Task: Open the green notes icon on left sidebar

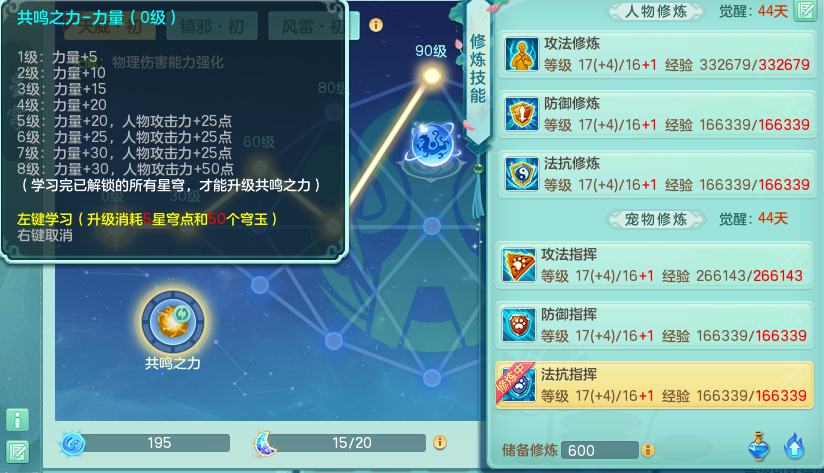Action: pos(17,451)
